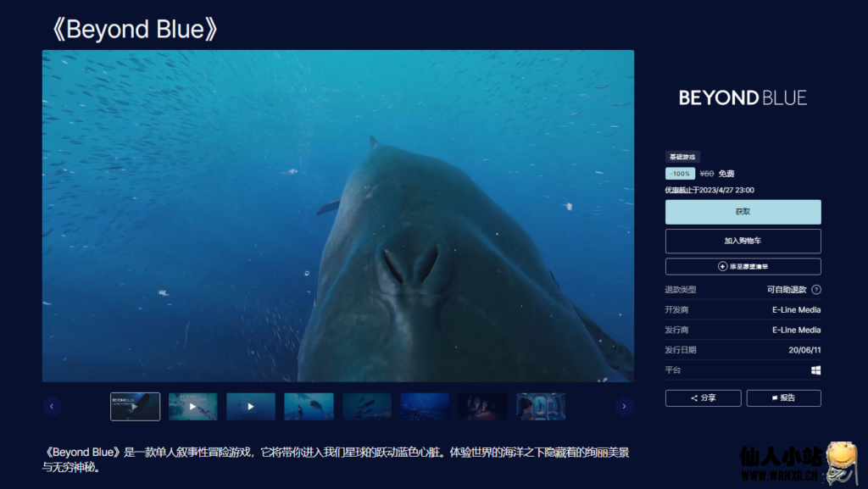868x489 pixels.
Task: Click the developer link E-Line Media
Action: point(796,310)
